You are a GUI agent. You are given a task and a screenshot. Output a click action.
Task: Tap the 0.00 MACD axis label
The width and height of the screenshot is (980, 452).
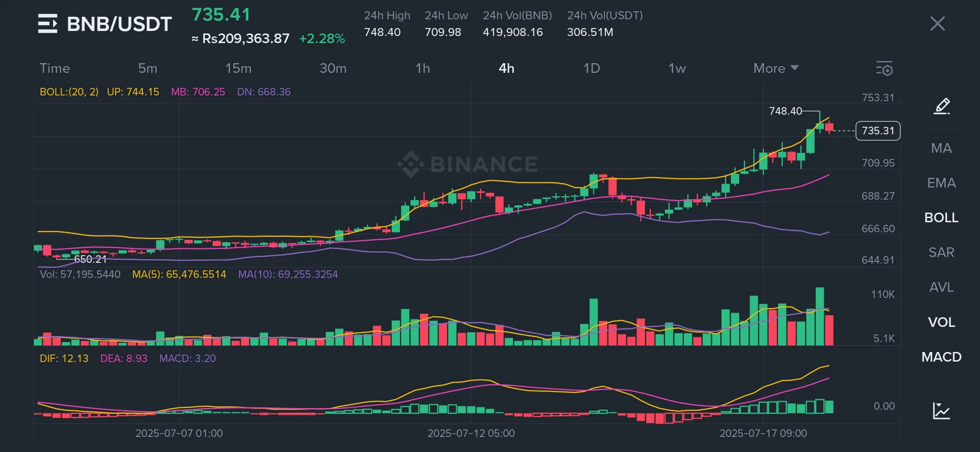tap(884, 406)
